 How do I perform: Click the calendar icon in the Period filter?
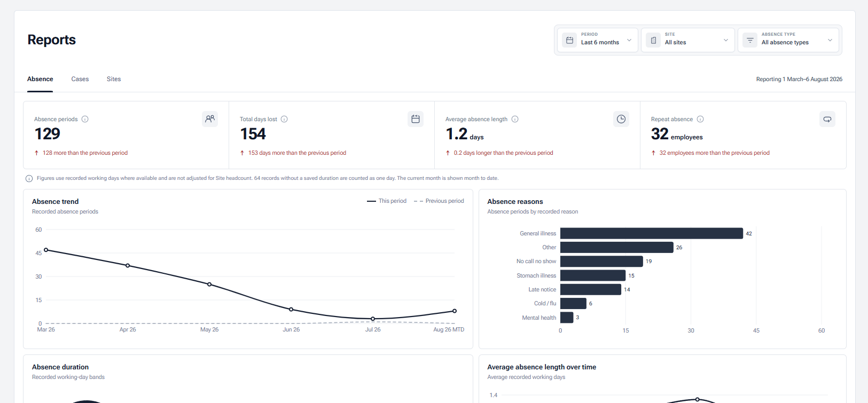569,40
